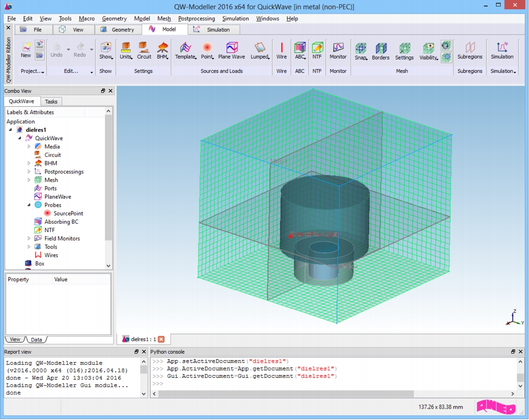Viewport: 529px width, 420px height.
Task: Switch to the Tasks tab in Combo View
Action: pyautogui.click(x=51, y=102)
